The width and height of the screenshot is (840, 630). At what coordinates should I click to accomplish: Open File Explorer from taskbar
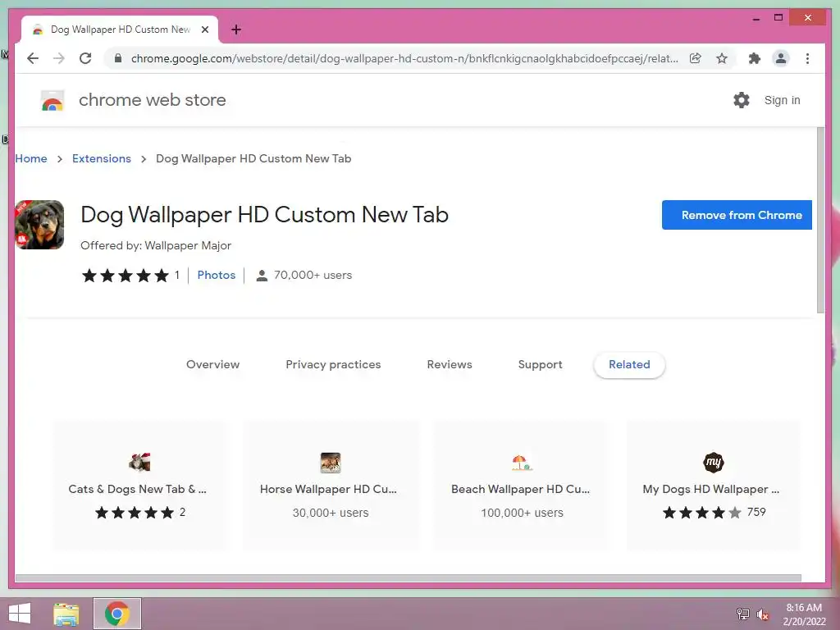66,614
